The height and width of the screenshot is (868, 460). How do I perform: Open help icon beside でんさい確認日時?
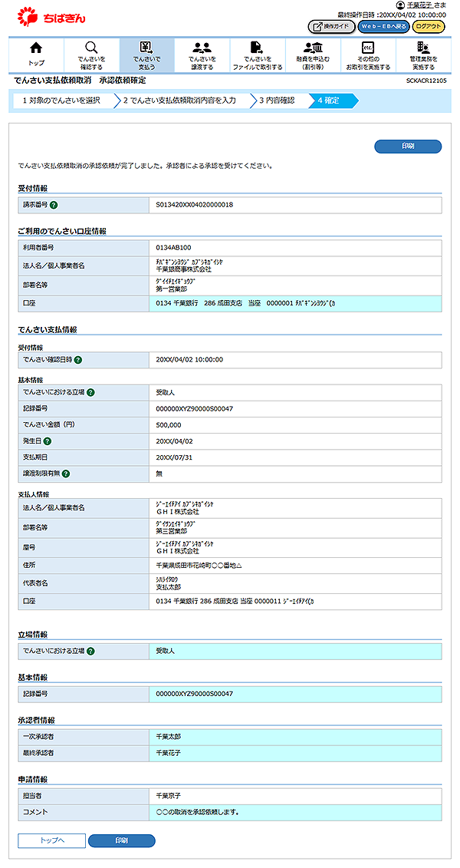[78, 360]
